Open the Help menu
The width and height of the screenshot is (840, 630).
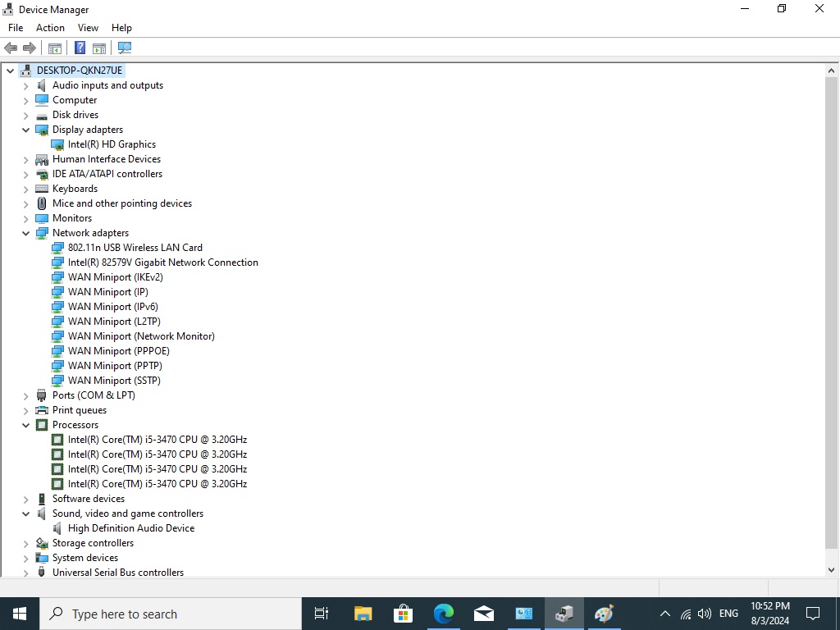click(x=121, y=28)
